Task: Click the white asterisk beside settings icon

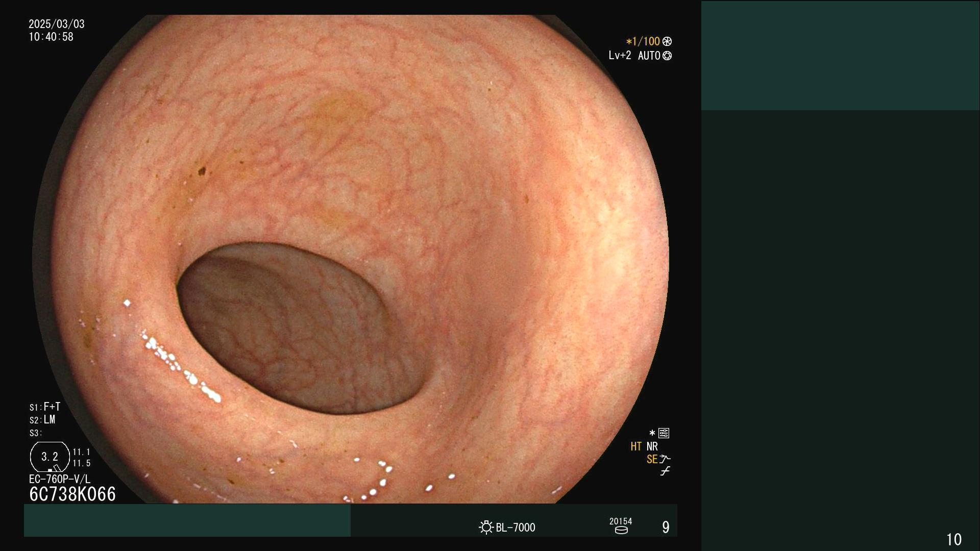Action: click(x=652, y=433)
